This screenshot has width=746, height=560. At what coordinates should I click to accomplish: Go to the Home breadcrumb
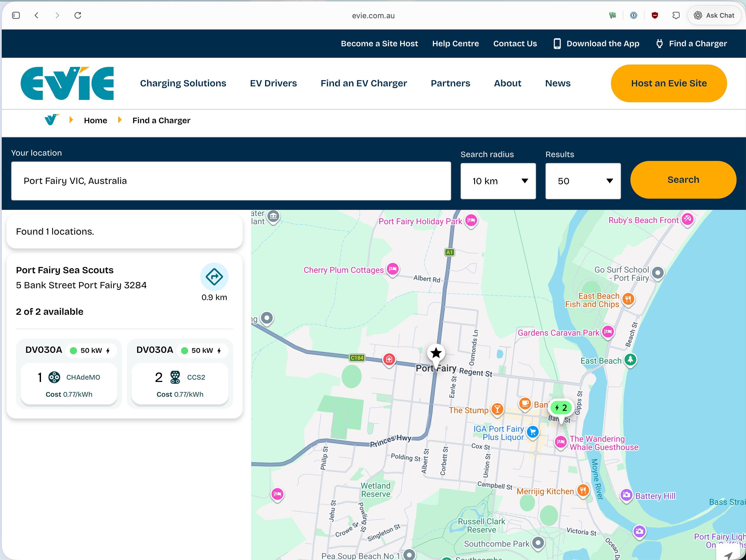[x=96, y=120]
